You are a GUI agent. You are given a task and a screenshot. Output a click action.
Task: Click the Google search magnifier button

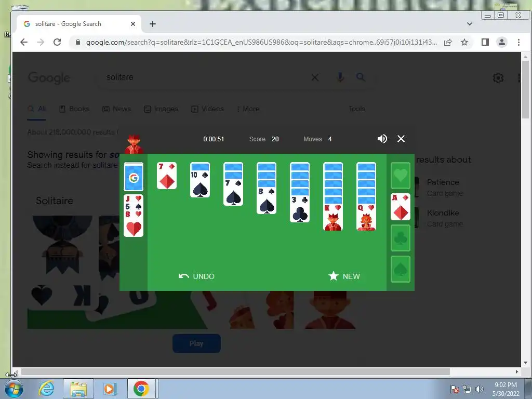361,77
